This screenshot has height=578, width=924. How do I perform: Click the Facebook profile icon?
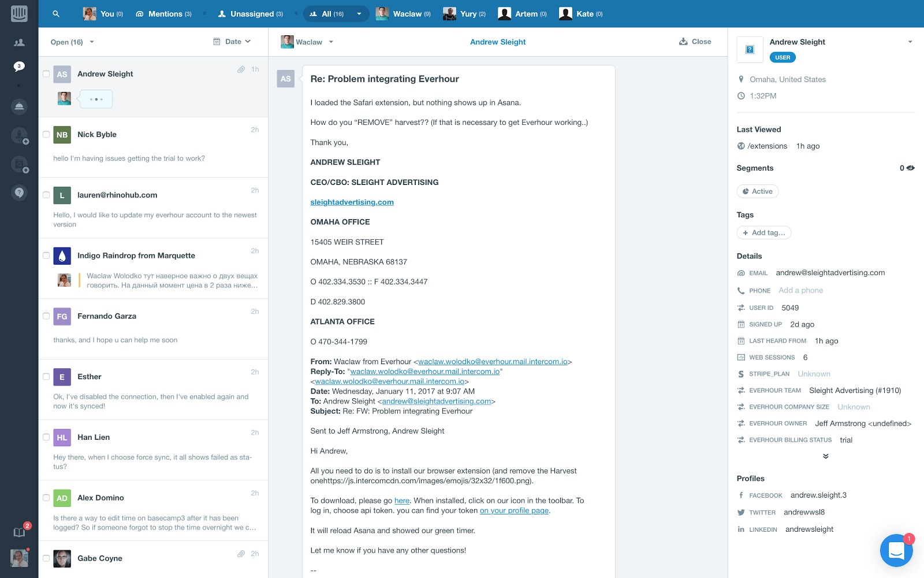741,495
